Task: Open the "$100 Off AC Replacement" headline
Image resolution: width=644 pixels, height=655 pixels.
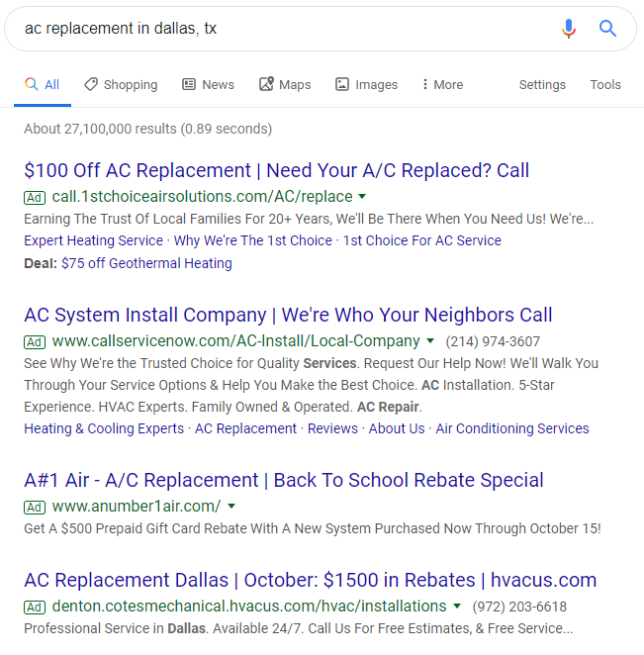Action: tap(276, 170)
